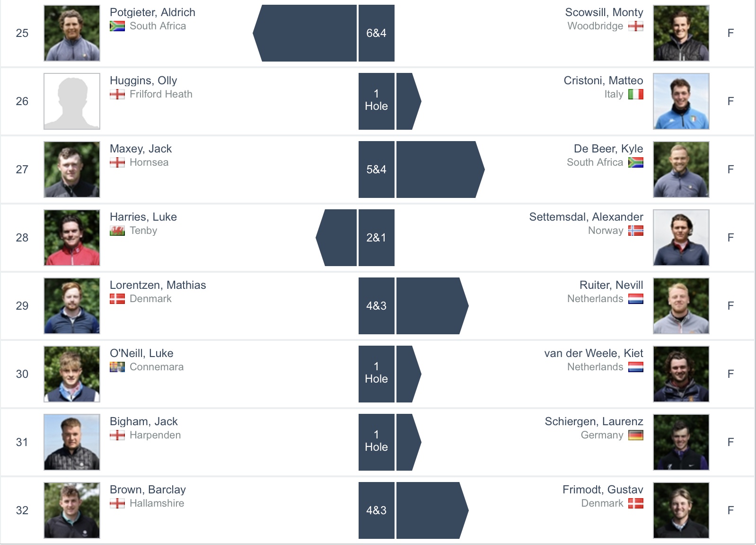Click the F status of match 31
The height and width of the screenshot is (545, 756).
pos(730,442)
